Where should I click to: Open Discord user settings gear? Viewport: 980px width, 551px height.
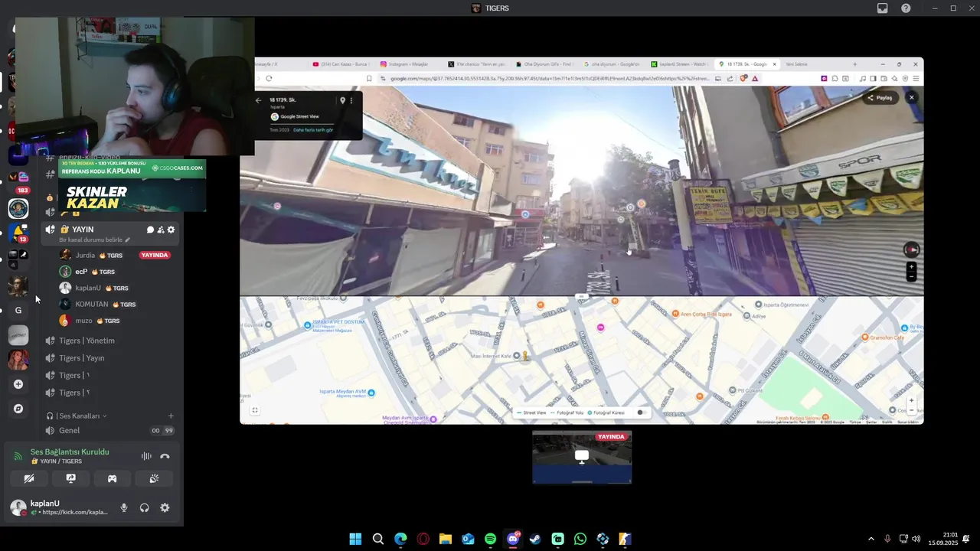click(x=165, y=507)
